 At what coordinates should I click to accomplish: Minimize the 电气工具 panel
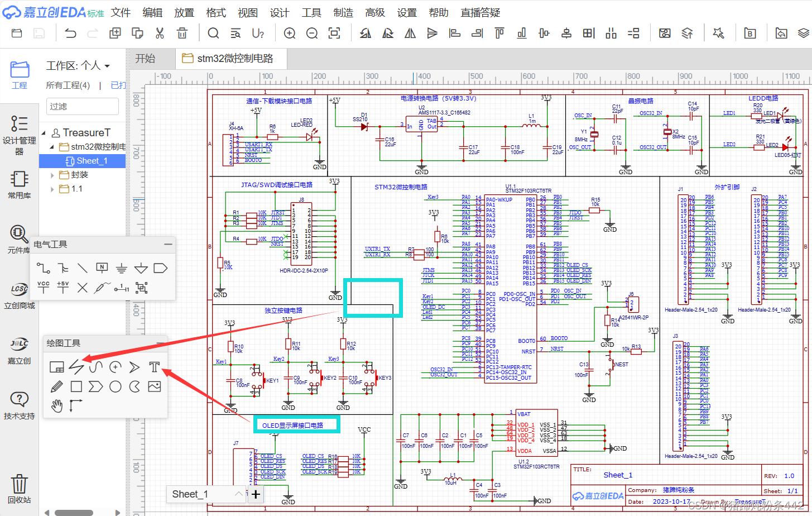point(168,245)
